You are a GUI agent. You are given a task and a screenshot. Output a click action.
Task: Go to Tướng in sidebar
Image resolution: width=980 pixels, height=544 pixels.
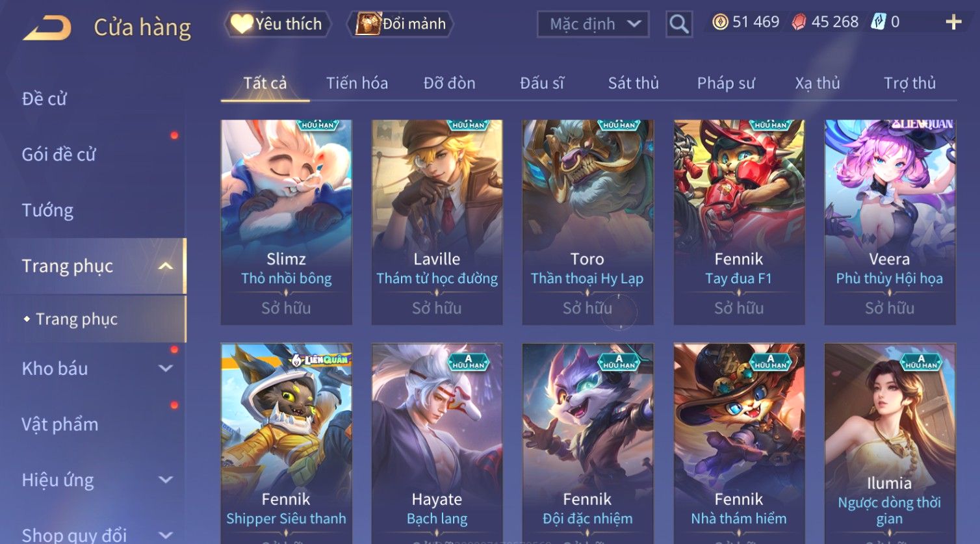pos(47,210)
